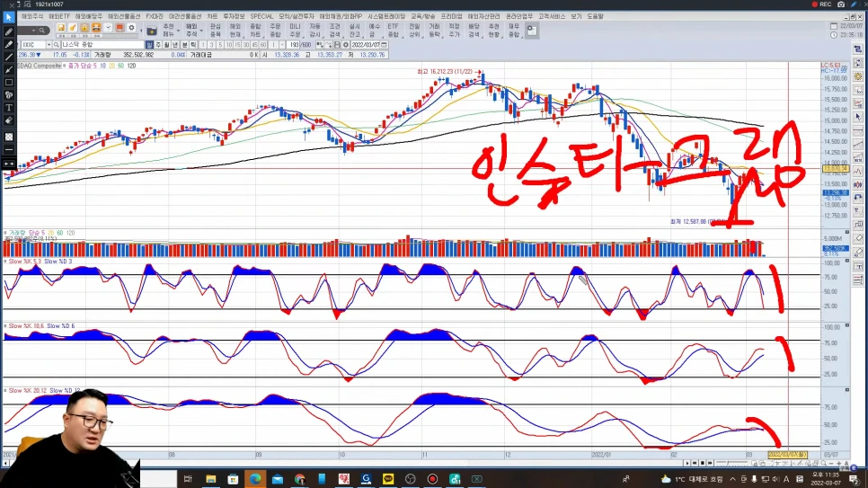The width and height of the screenshot is (868, 488).
Task: Click the 나스닥 종합 symbol name field
Action: [x=102, y=45]
